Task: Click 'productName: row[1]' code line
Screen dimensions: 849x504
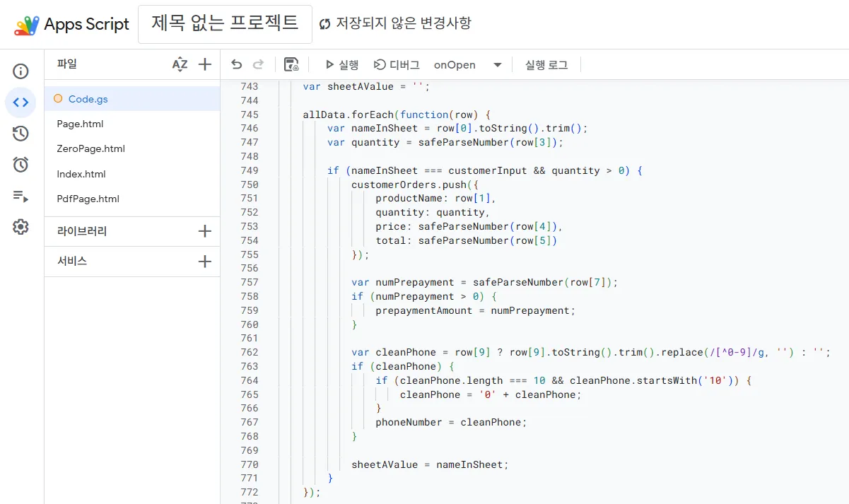Action: 436,199
